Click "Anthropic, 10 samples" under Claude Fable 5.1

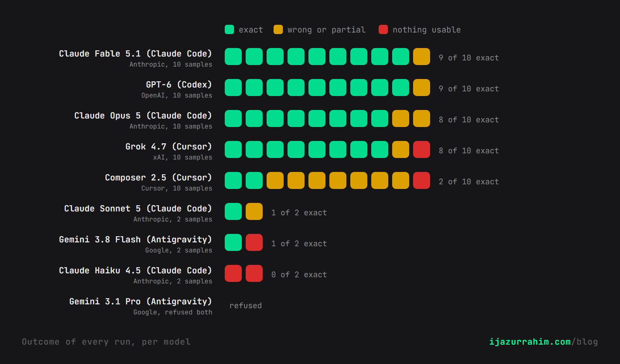tap(171, 64)
